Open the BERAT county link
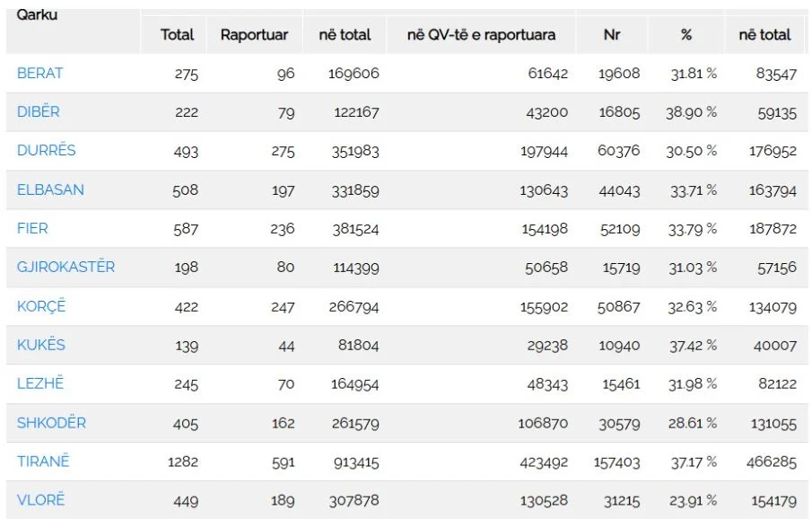This screenshot has width=812, height=519. [39, 73]
